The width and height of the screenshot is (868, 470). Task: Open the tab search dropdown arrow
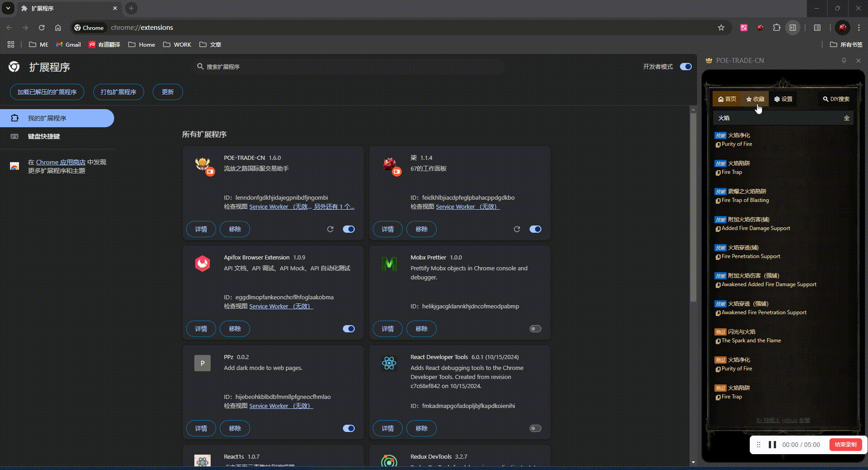(8, 8)
